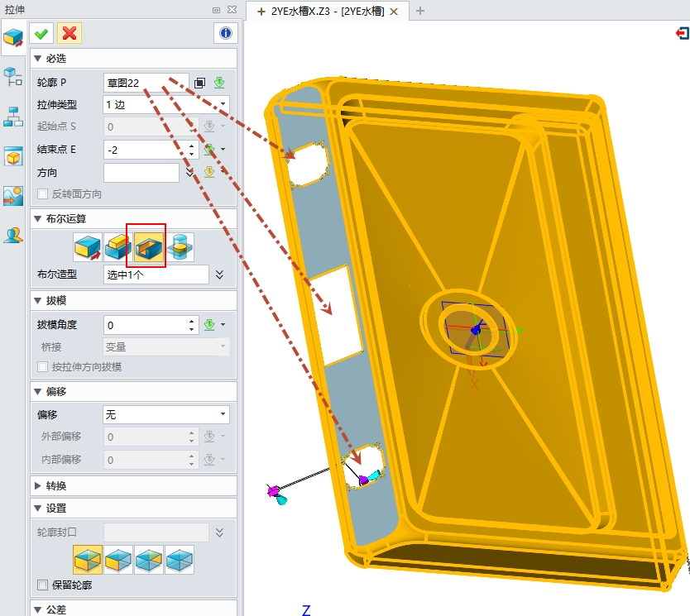Increase the 结束点 E value with the stepper
The width and height of the screenshot is (690, 616).
tap(192, 146)
